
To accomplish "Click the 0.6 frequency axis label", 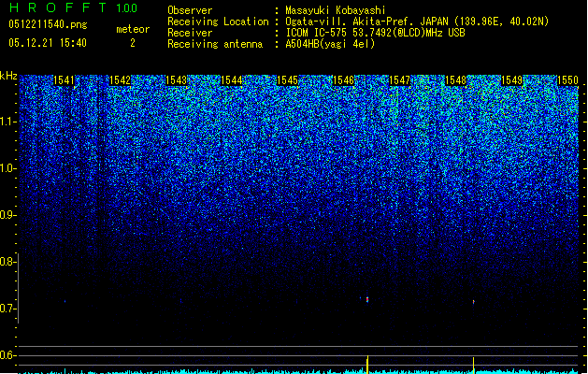I will coord(7,355).
